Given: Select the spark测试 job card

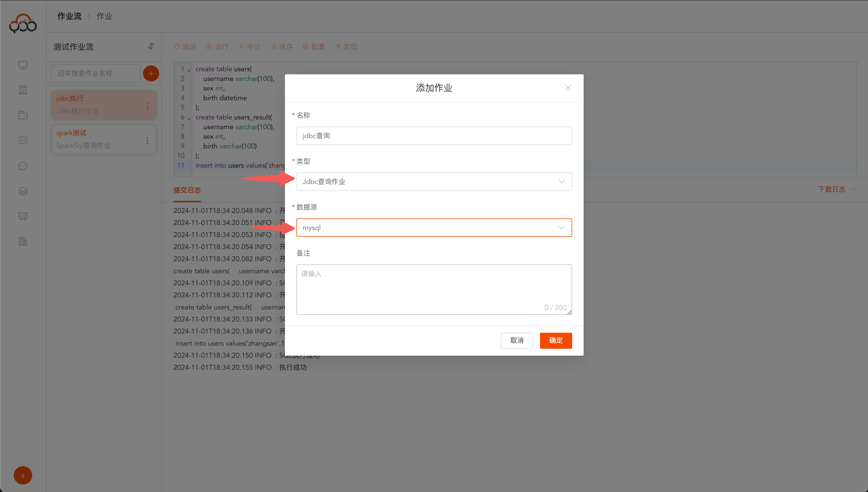Looking at the screenshot, I should [104, 140].
